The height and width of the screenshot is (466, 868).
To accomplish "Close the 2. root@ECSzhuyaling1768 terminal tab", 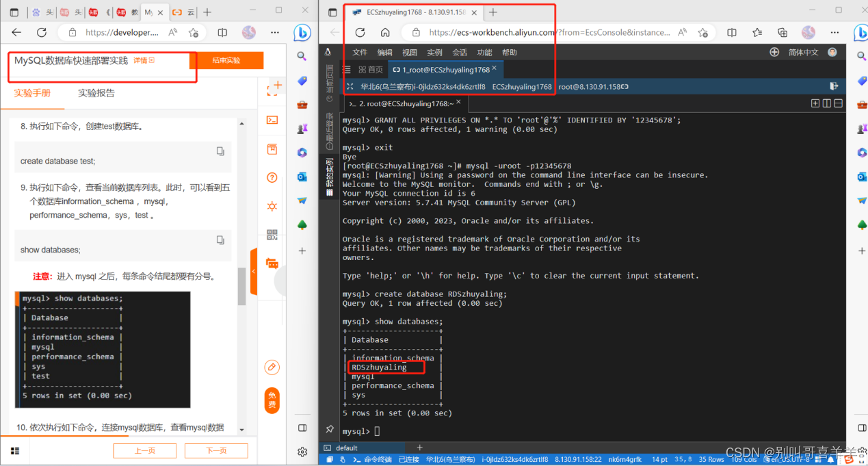I will point(459,103).
